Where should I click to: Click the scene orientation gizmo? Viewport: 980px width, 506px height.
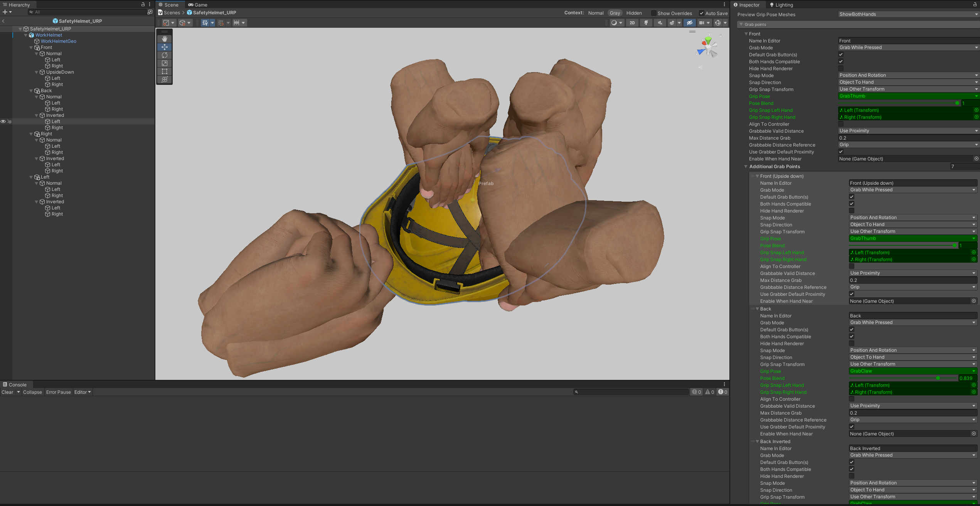tap(707, 47)
